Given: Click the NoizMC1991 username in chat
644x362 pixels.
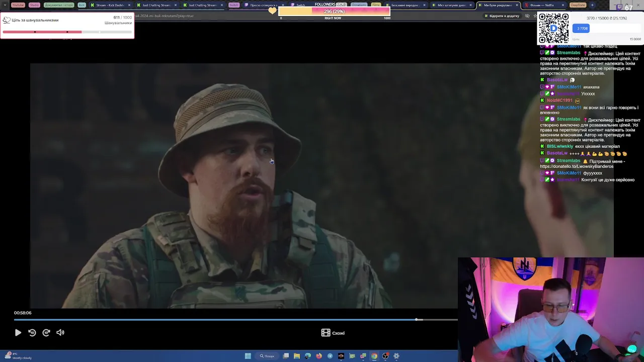Looking at the screenshot, I should pos(560,100).
